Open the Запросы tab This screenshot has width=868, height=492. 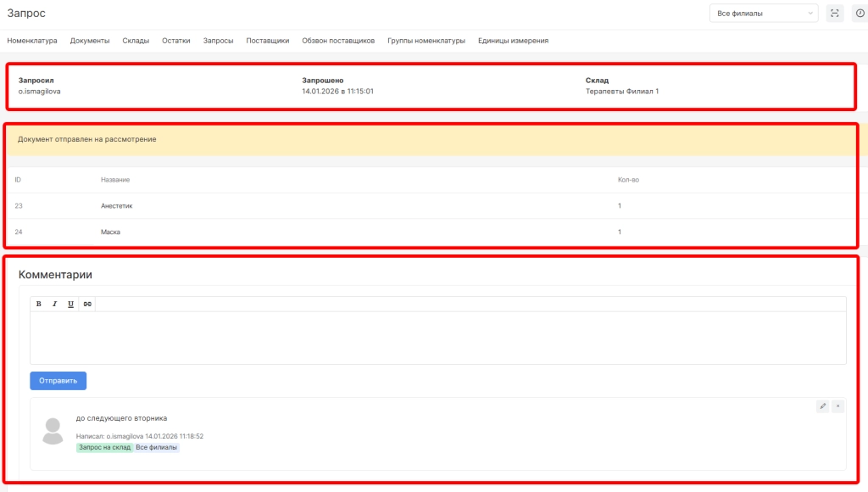pyautogui.click(x=218, y=41)
